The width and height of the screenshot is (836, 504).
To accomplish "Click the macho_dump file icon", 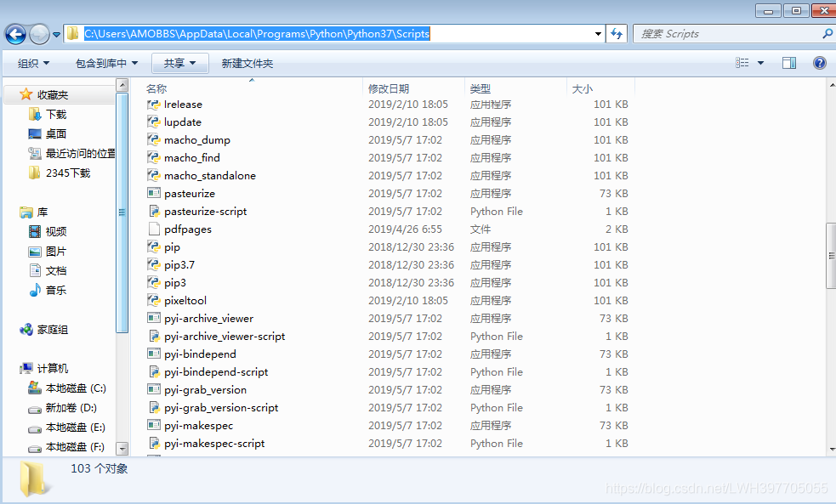I will pyautogui.click(x=154, y=140).
